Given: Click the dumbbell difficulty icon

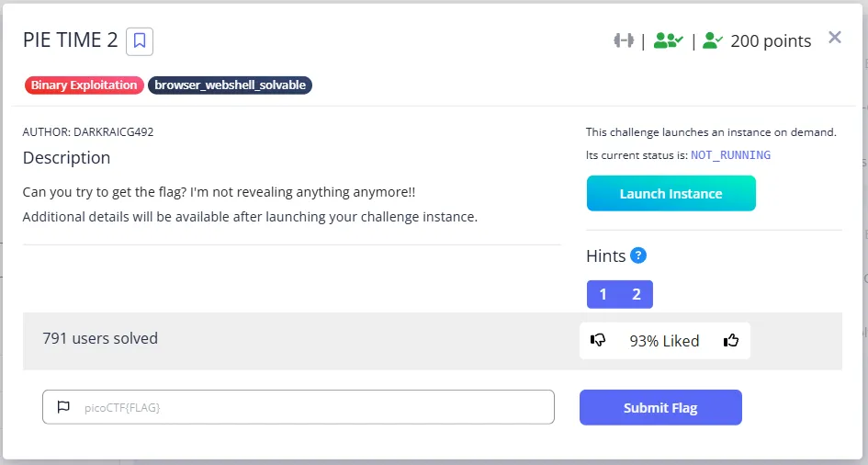Looking at the screenshot, I should coord(624,40).
